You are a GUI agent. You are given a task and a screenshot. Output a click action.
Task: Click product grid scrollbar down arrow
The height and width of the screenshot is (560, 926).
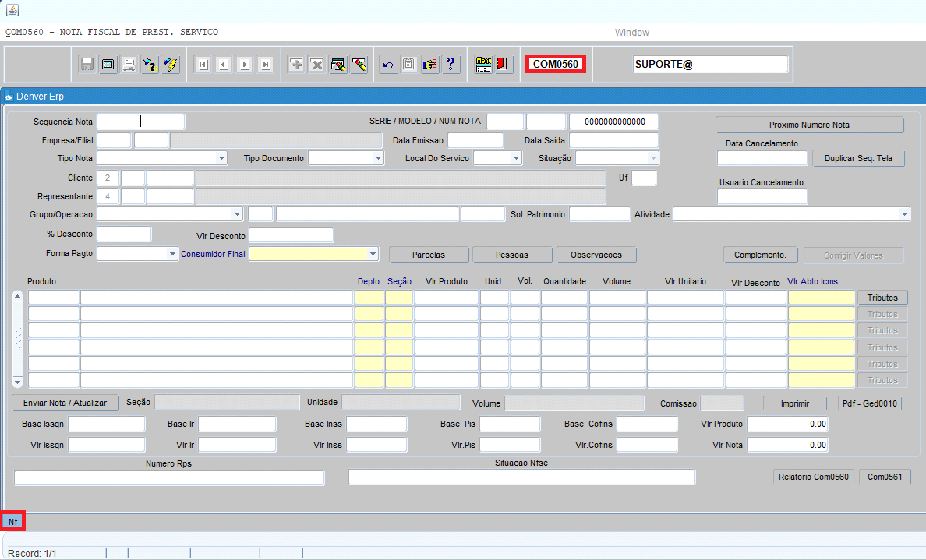[18, 382]
